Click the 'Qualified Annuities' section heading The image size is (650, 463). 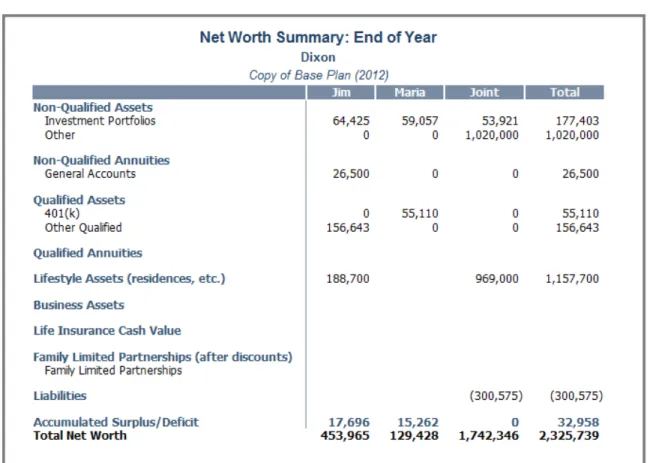click(87, 253)
